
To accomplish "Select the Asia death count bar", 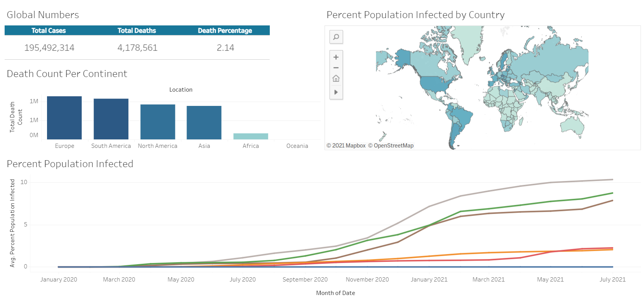I will tap(204, 122).
